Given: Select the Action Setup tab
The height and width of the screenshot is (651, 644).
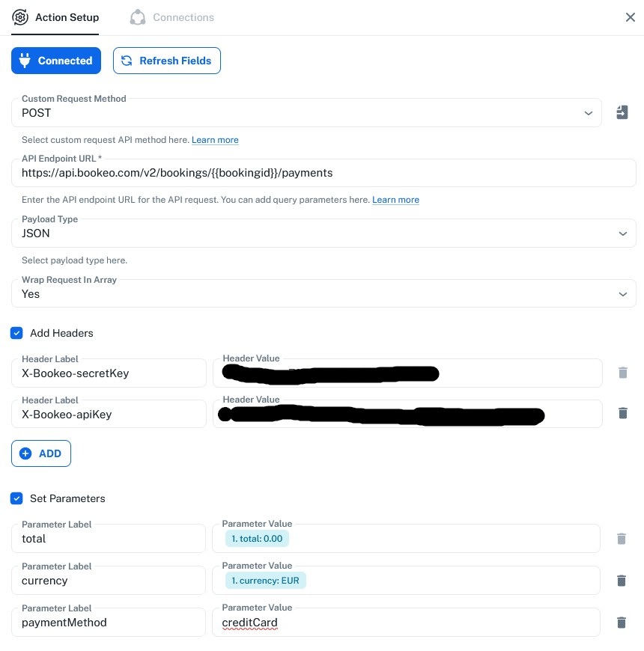Looking at the screenshot, I should click(67, 17).
